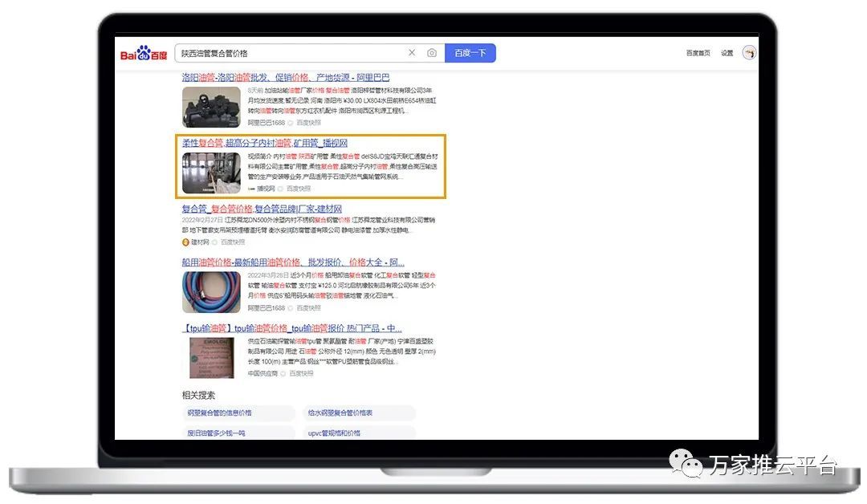Viewport: 867px width, 504px height.
Task: Select related search 钢塑复合管的信息价格
Action: tap(219, 413)
